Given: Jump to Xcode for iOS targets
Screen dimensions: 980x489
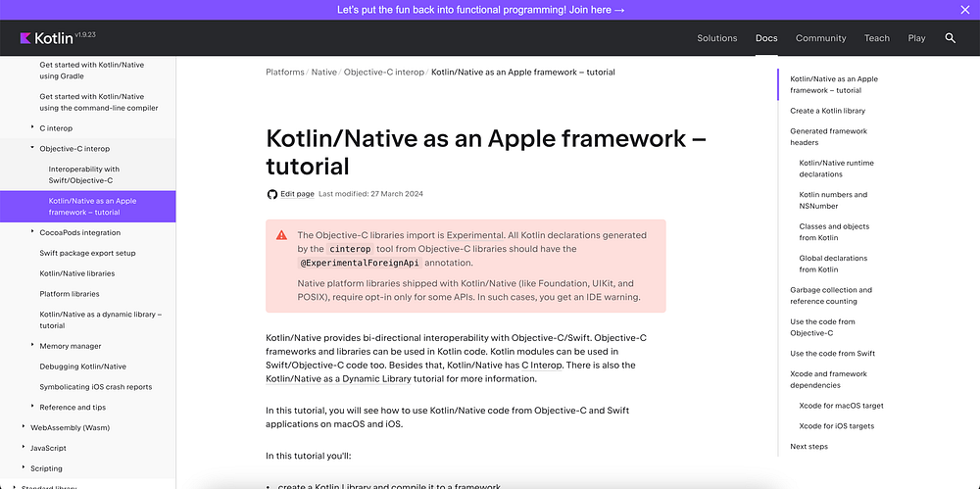Looking at the screenshot, I should 836,426.
